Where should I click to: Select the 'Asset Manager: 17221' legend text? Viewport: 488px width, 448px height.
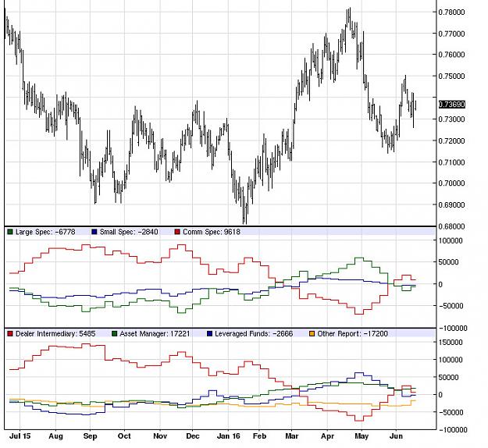tap(155, 334)
